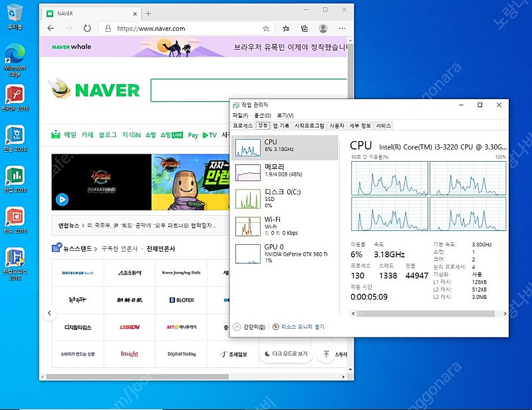Image resolution: width=532 pixels, height=410 pixels.
Task: Launch Microsoft Edge from the desktop
Action: point(15,60)
